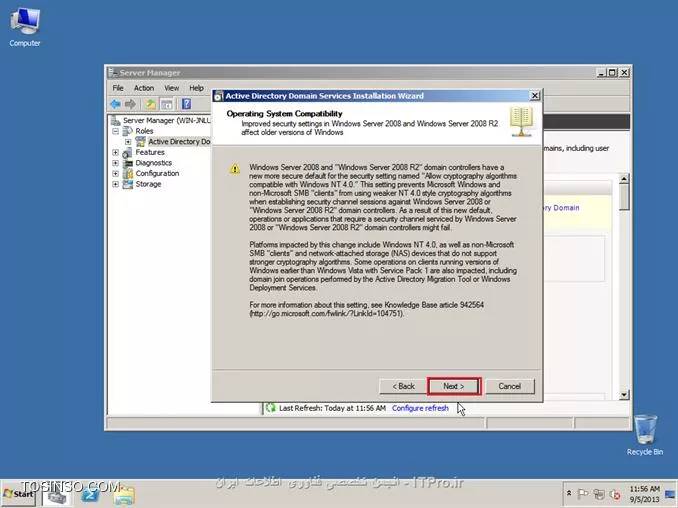Select the Server Manager root tree node
Viewport: 678px width, 508px height.
click(x=166, y=120)
